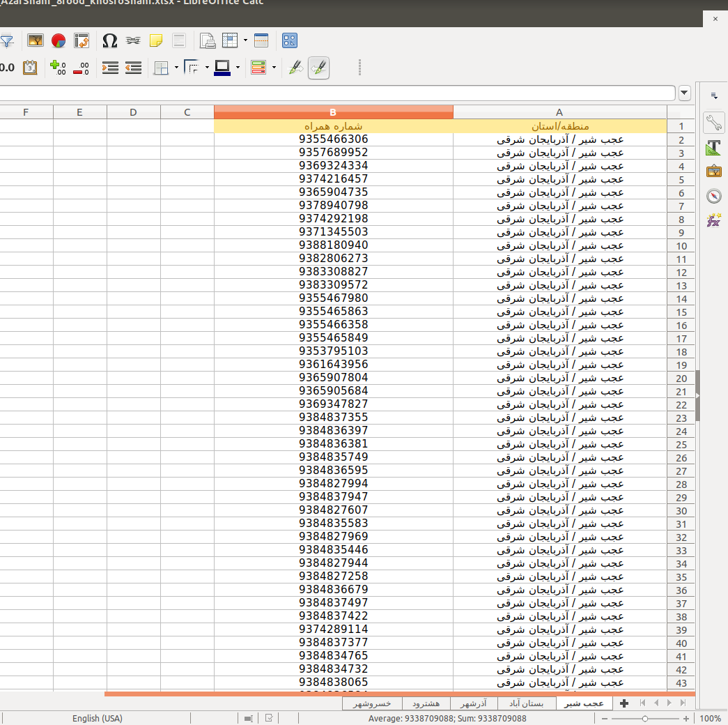Click the منطقه/استان header cell
728x725 pixels.
point(560,126)
